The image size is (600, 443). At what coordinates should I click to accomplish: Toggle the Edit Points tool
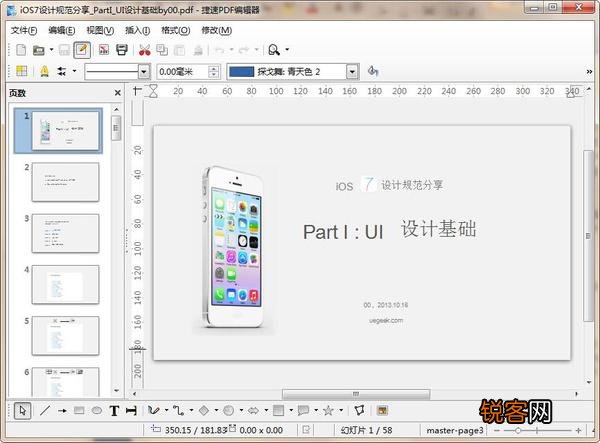coord(359,411)
